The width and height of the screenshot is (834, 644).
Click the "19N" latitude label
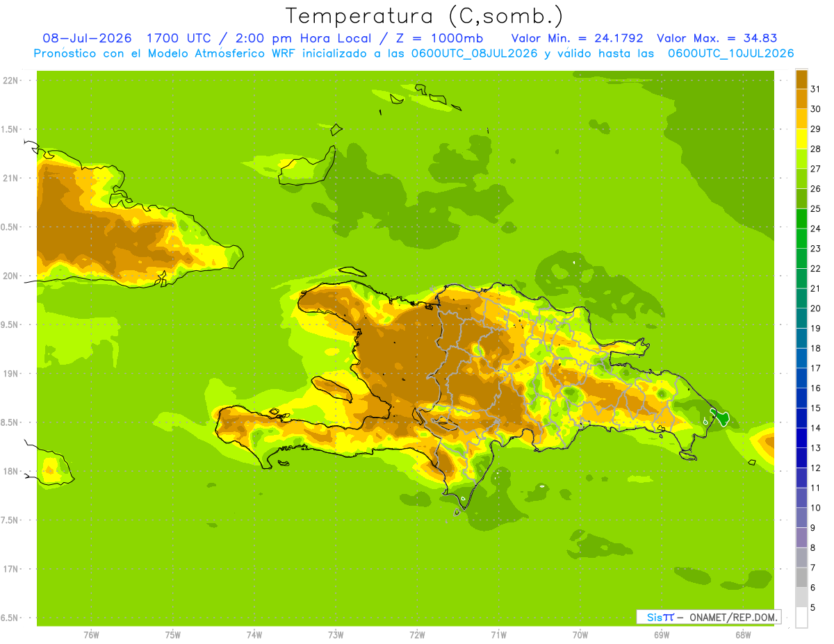(x=10, y=374)
